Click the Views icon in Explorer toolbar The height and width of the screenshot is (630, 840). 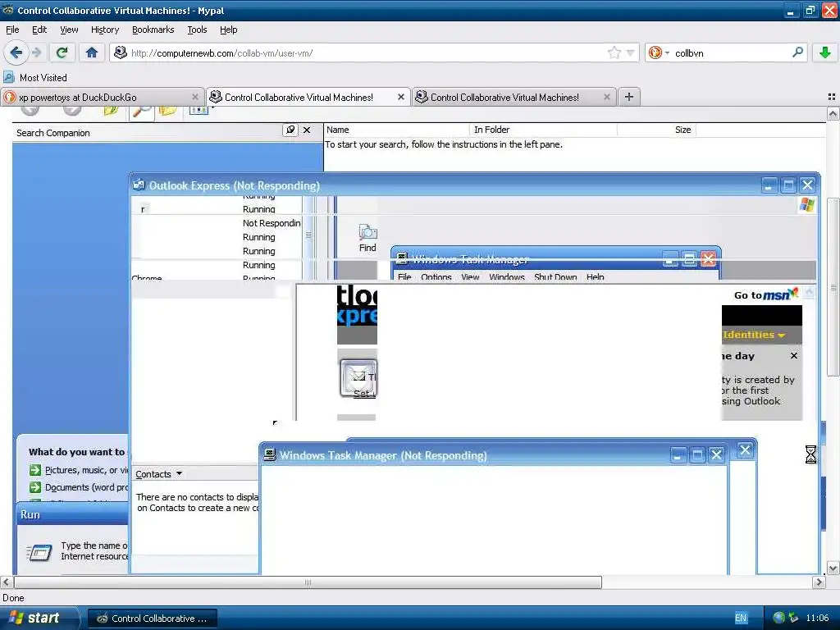point(199,110)
